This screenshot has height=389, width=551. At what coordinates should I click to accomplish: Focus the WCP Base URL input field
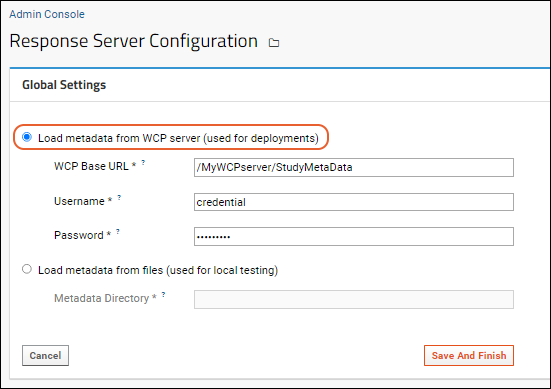tap(354, 167)
